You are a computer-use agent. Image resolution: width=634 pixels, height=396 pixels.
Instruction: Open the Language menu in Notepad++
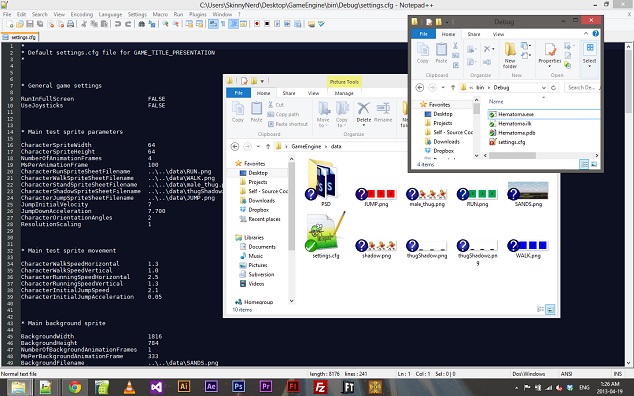[110, 14]
